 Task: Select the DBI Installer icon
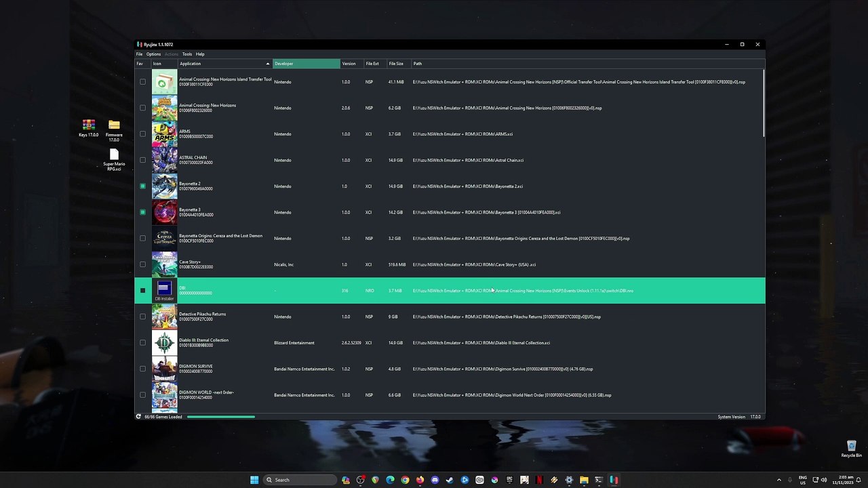[164, 291]
